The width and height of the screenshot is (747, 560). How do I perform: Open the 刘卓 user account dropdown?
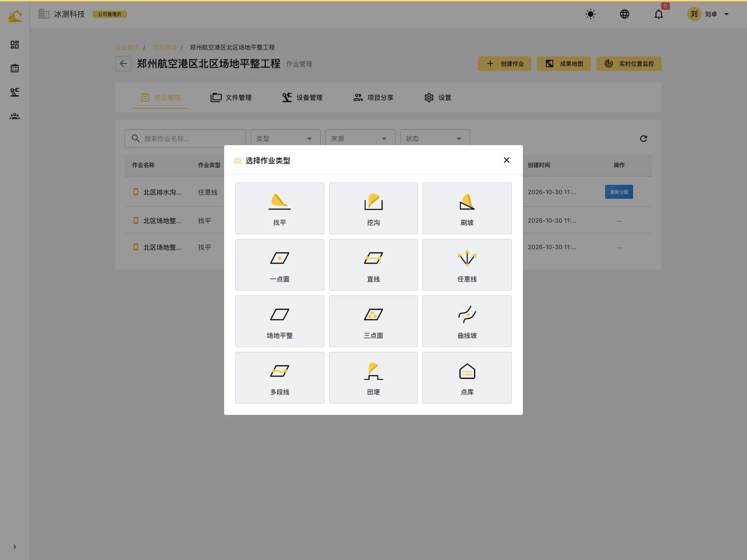[x=708, y=14]
